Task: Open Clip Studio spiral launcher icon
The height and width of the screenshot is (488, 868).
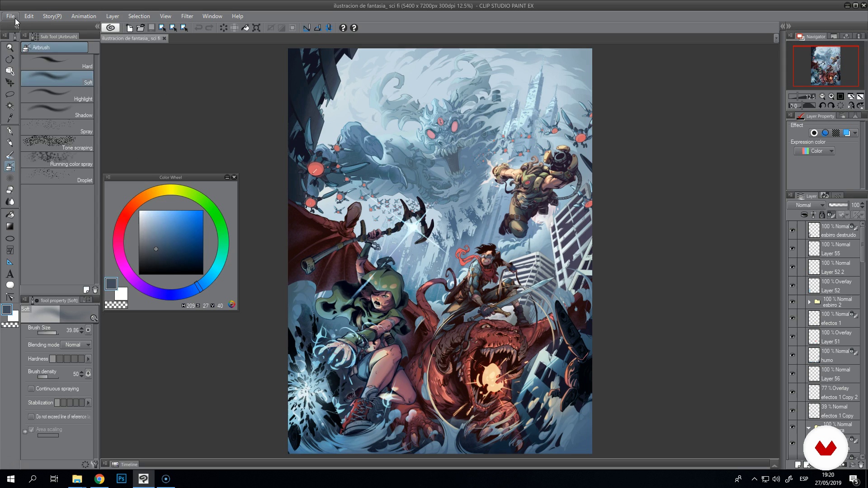Action: (x=110, y=28)
